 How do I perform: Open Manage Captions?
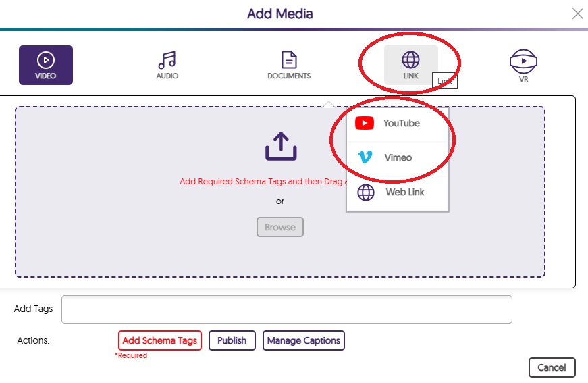click(x=304, y=340)
